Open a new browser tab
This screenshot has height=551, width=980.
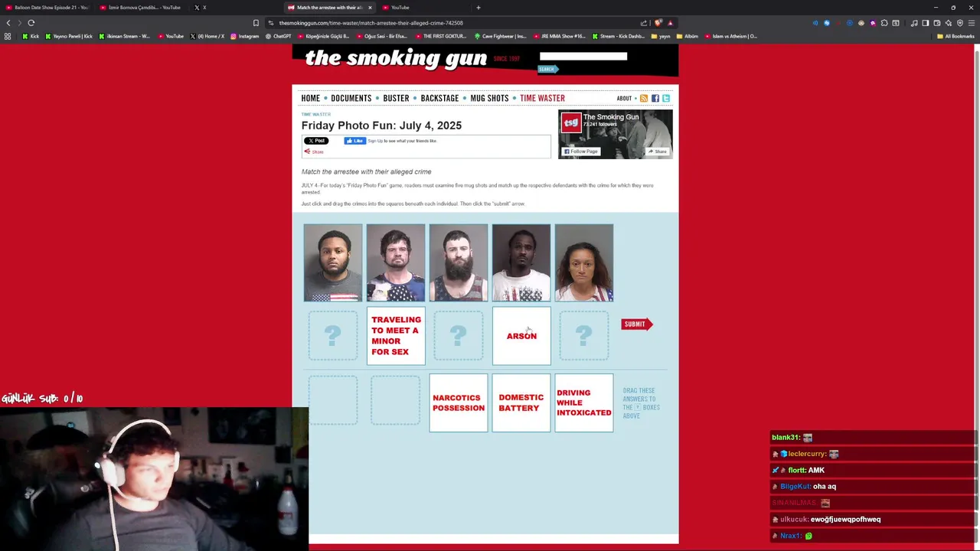click(479, 8)
